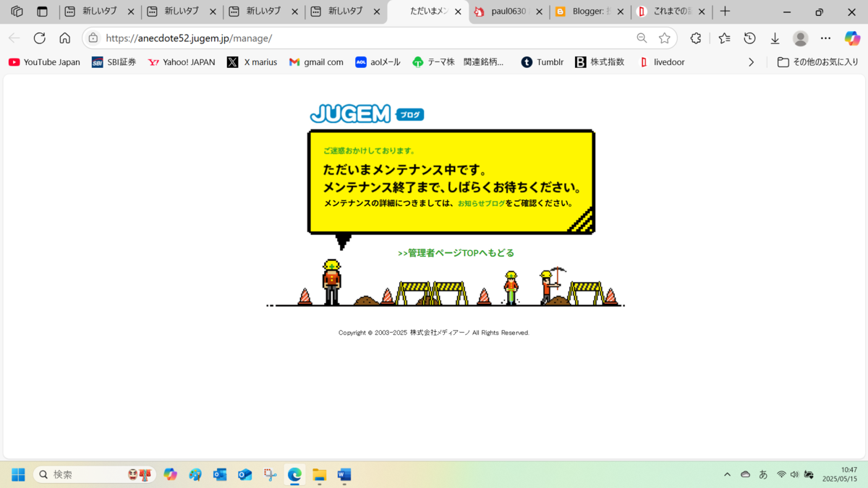Open the Workspaces icon in title bar

point(17,12)
